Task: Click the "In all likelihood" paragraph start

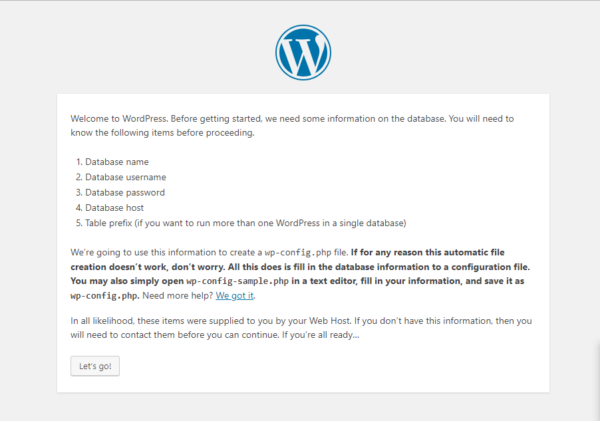Action: point(106,320)
